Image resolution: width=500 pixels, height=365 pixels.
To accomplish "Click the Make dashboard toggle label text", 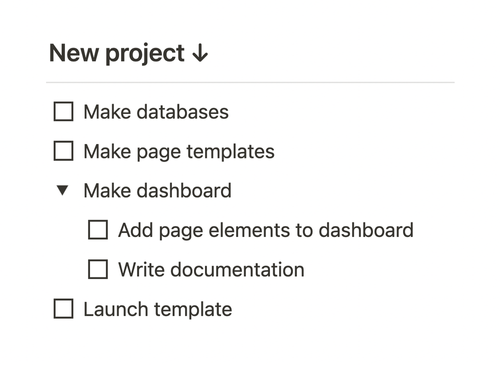I will pyautogui.click(x=157, y=190).
